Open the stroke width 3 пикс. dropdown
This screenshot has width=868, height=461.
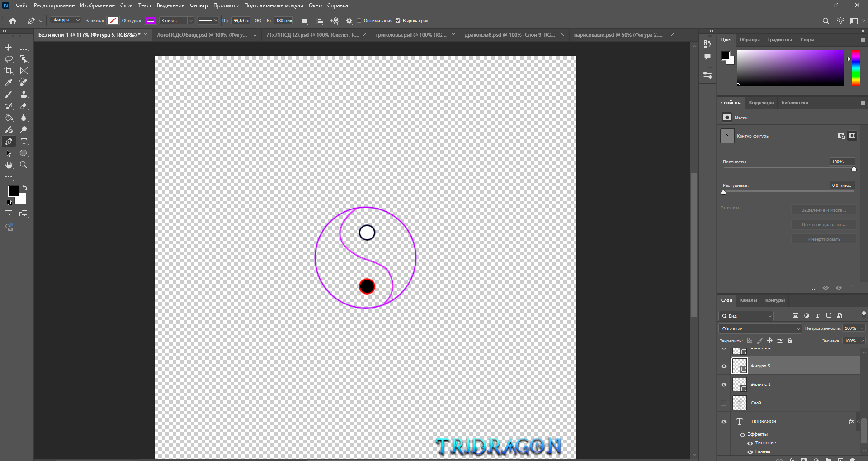tap(191, 20)
